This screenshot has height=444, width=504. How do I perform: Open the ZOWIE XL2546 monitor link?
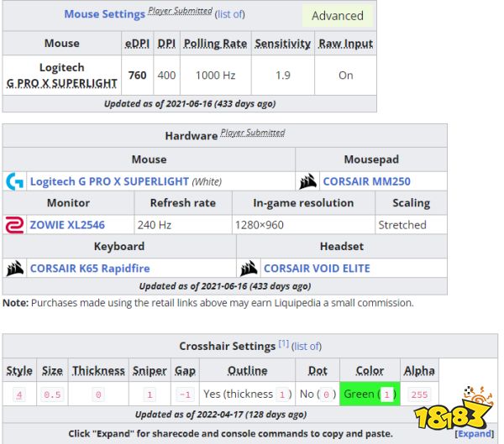coord(67,225)
